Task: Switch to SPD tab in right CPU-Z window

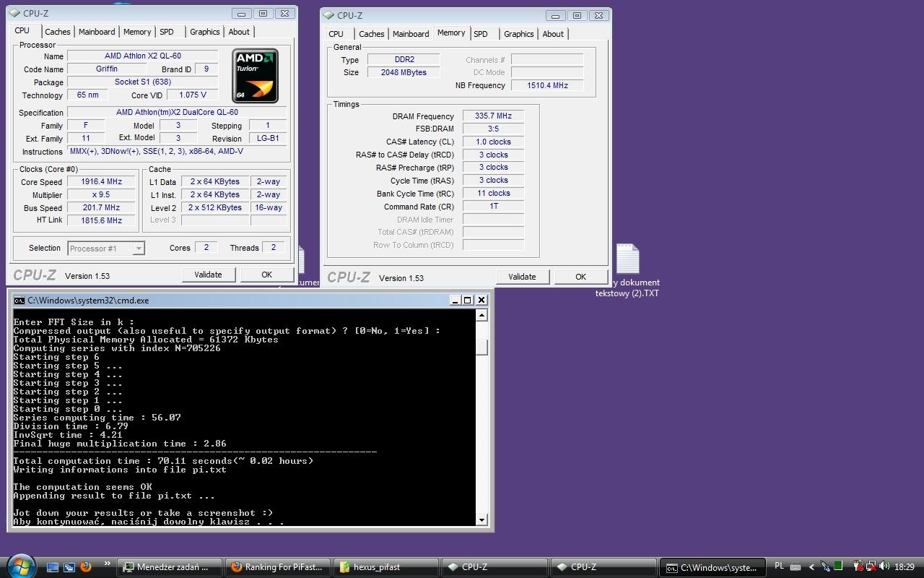Action: click(x=481, y=34)
